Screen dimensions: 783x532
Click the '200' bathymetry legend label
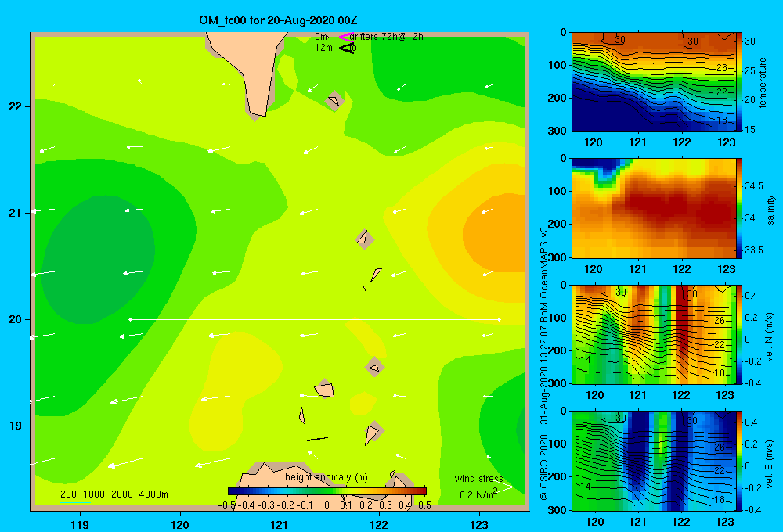(68, 494)
